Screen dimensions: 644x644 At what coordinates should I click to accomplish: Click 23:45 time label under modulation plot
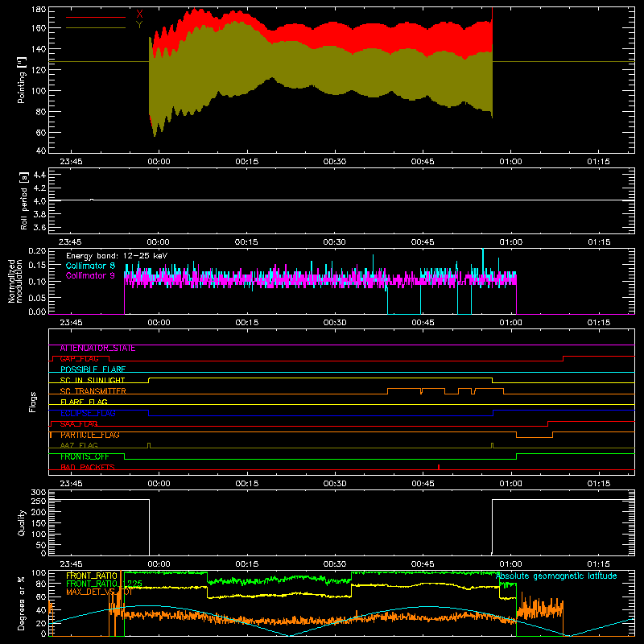coord(71,323)
